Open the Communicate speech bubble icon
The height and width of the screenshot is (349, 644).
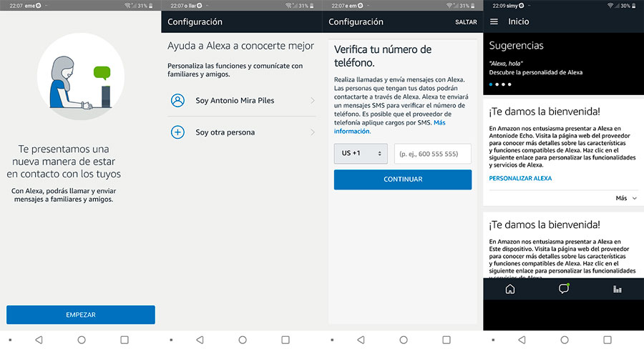[564, 290]
